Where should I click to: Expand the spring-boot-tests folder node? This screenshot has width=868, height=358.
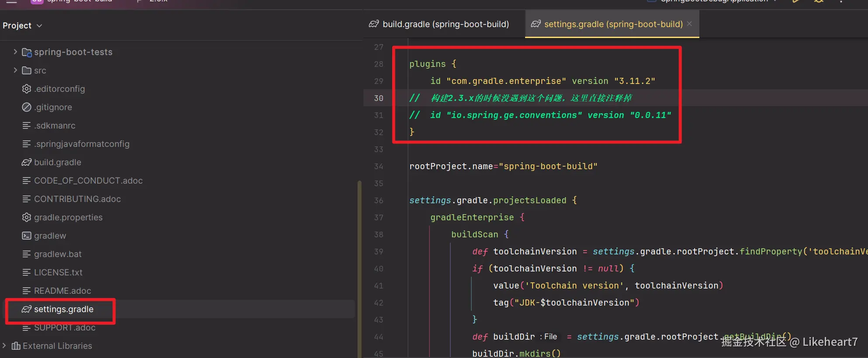[x=15, y=52]
